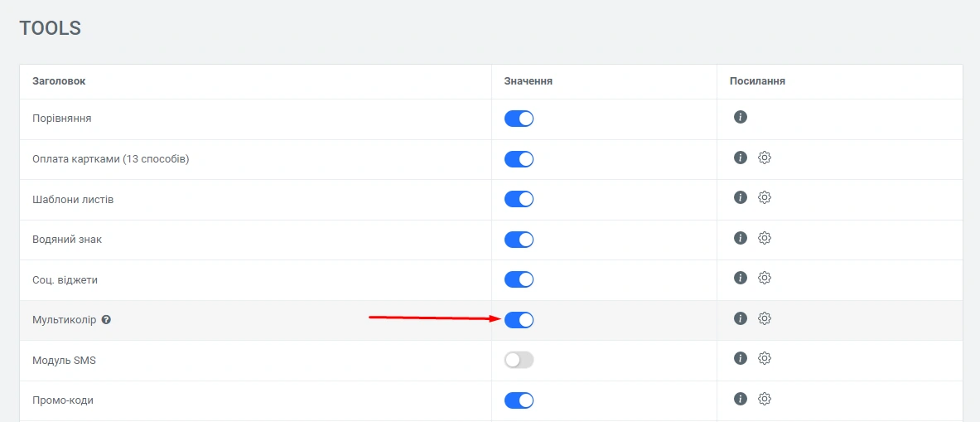Open Соц. віджети settings gear
Screen dimensions: 980x422
click(765, 278)
